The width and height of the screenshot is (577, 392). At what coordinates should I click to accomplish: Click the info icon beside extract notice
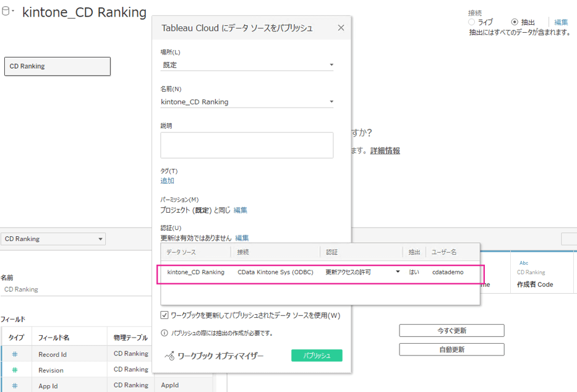click(x=165, y=333)
